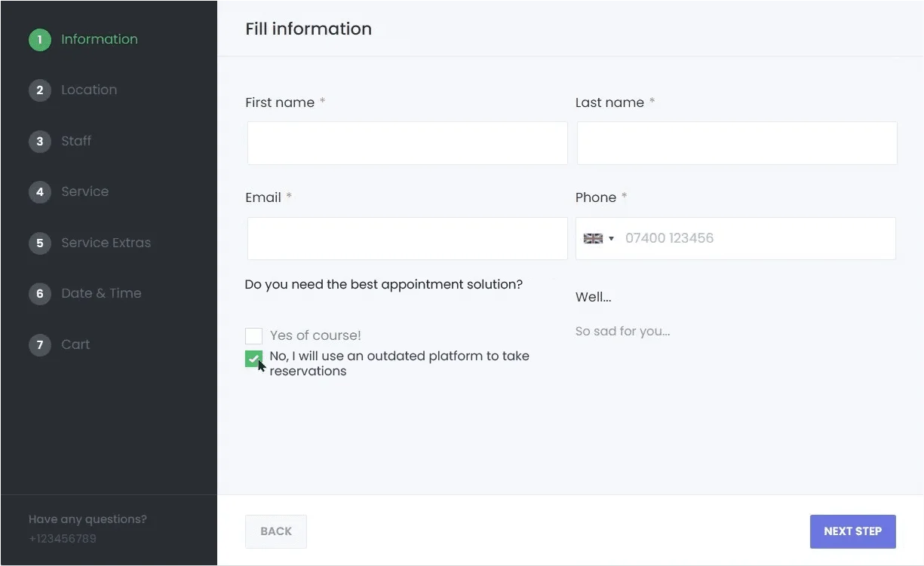Click the "No, I will use an outdated platform" label text
Viewport: 924px width, 566px height.
point(399,363)
